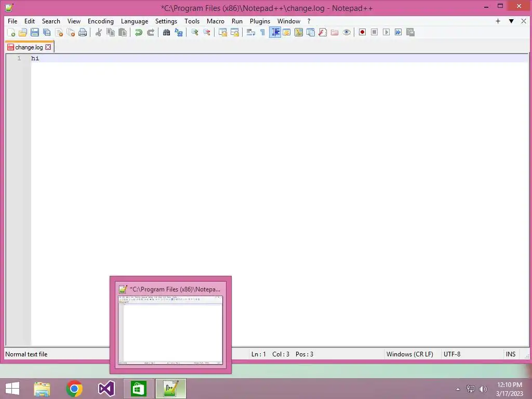Open the Search menu
The width and height of the screenshot is (532, 399).
click(51, 21)
